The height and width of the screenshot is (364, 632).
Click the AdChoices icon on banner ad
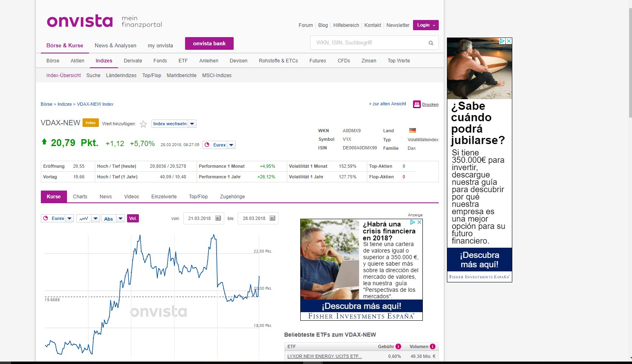pos(413,222)
